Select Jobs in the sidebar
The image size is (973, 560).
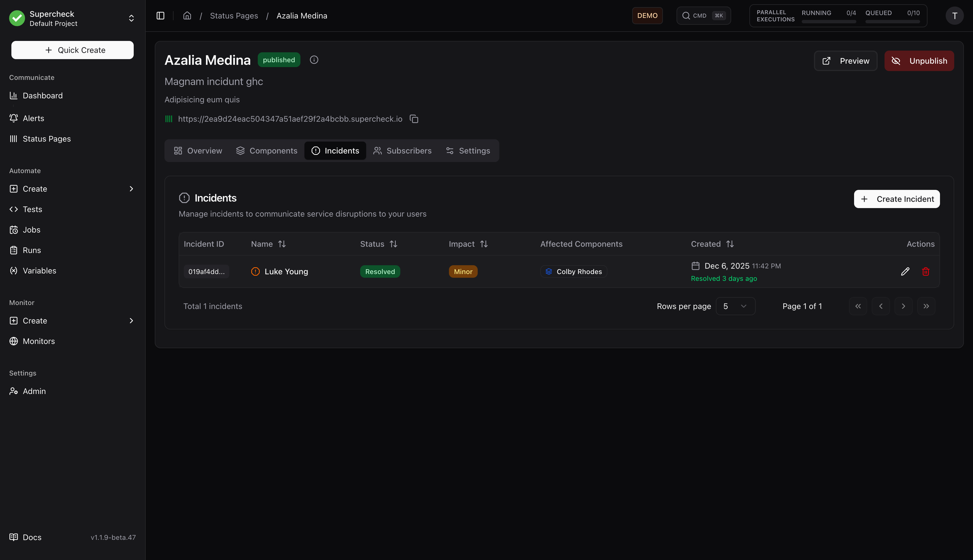coord(31,230)
